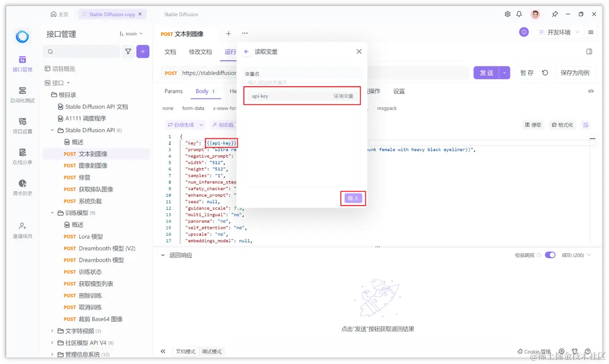Click the 格式化 button
Image resolution: width=609 pixels, height=364 pixels.
(562, 125)
